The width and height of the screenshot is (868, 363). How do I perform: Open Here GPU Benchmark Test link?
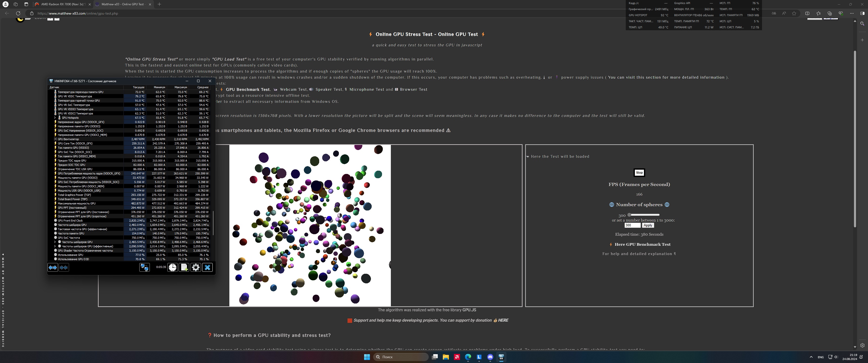coord(642,245)
